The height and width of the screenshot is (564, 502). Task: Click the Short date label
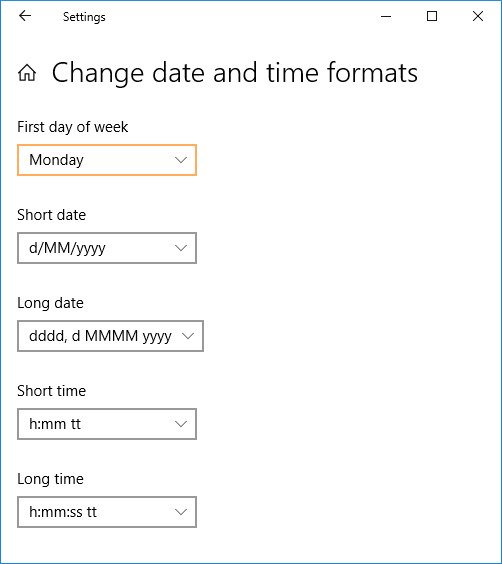[51, 215]
